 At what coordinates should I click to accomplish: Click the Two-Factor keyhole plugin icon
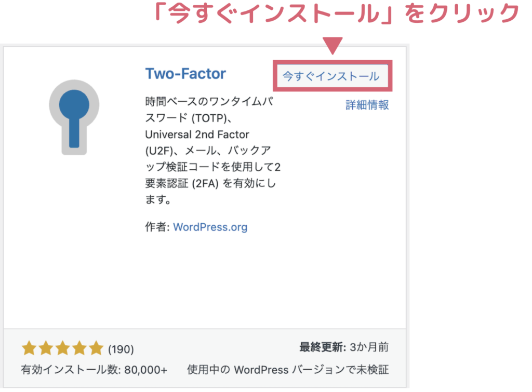tap(74, 117)
